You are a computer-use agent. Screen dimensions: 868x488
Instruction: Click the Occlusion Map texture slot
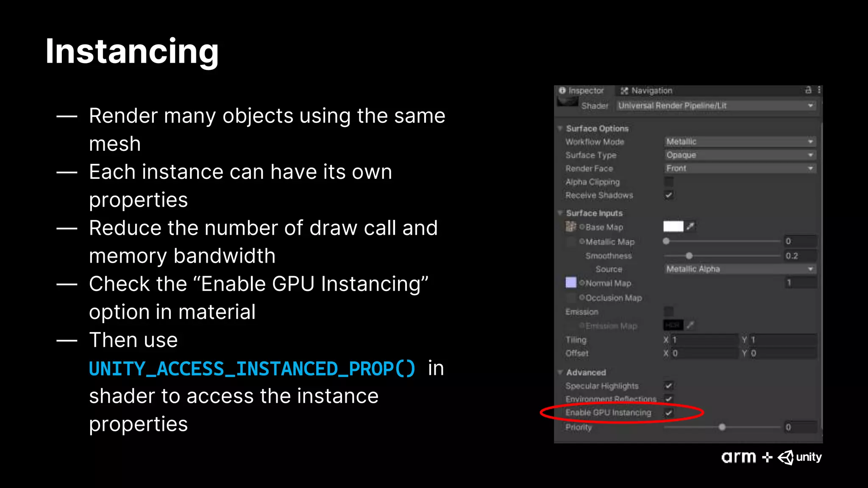coord(571,298)
